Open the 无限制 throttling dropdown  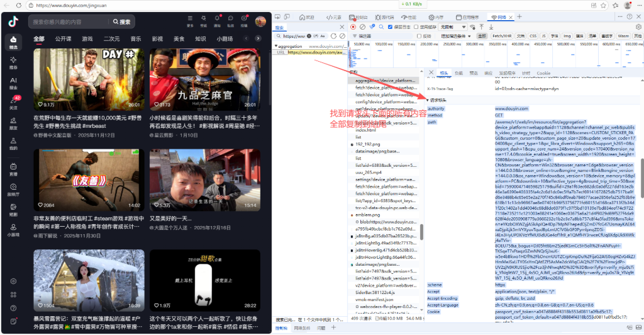[x=453, y=27]
